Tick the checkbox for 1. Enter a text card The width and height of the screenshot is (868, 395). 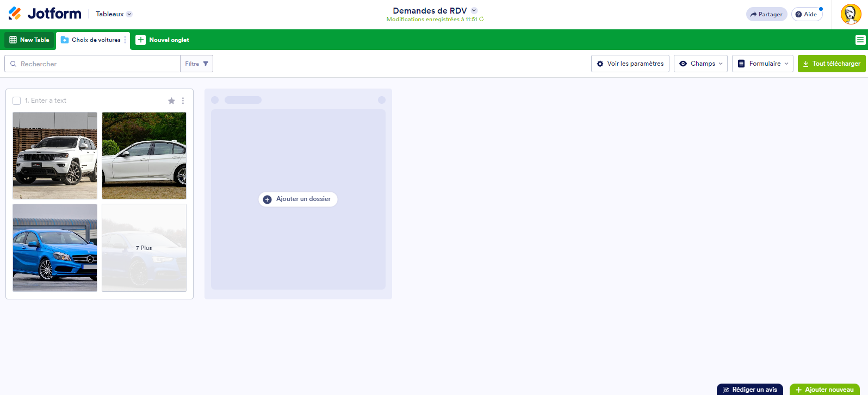[17, 101]
